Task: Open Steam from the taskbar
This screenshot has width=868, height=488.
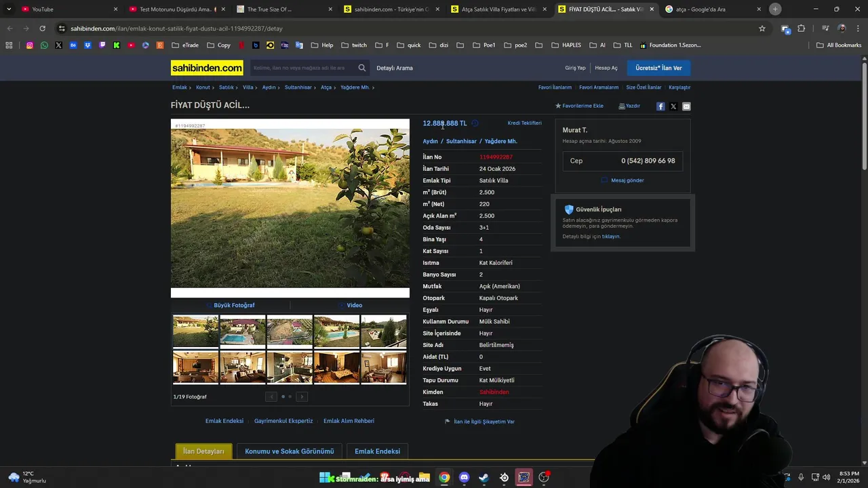Action: (x=484, y=477)
